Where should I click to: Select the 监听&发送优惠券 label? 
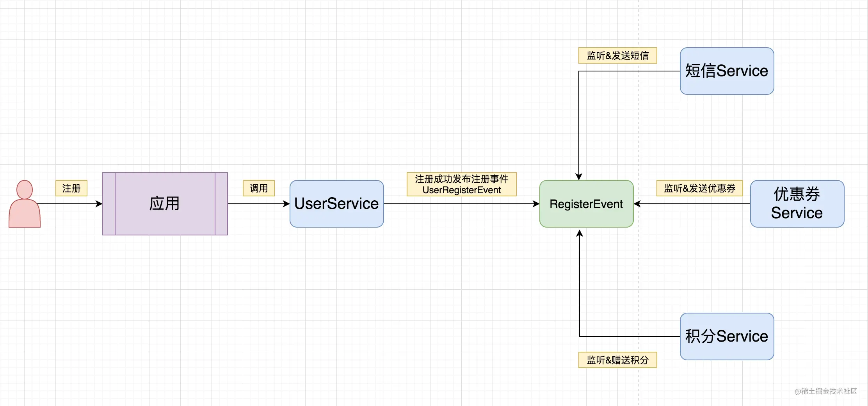pyautogui.click(x=700, y=188)
